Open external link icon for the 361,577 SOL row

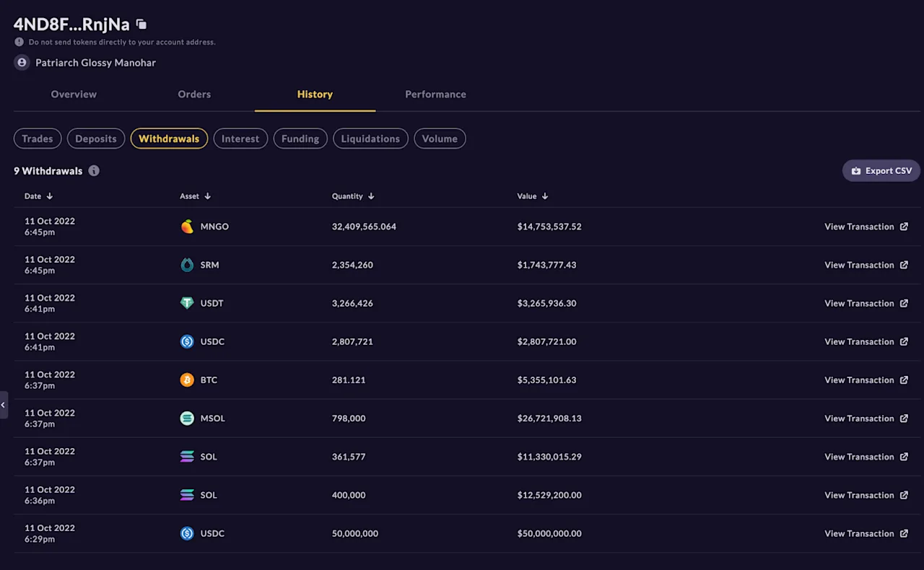(x=904, y=457)
